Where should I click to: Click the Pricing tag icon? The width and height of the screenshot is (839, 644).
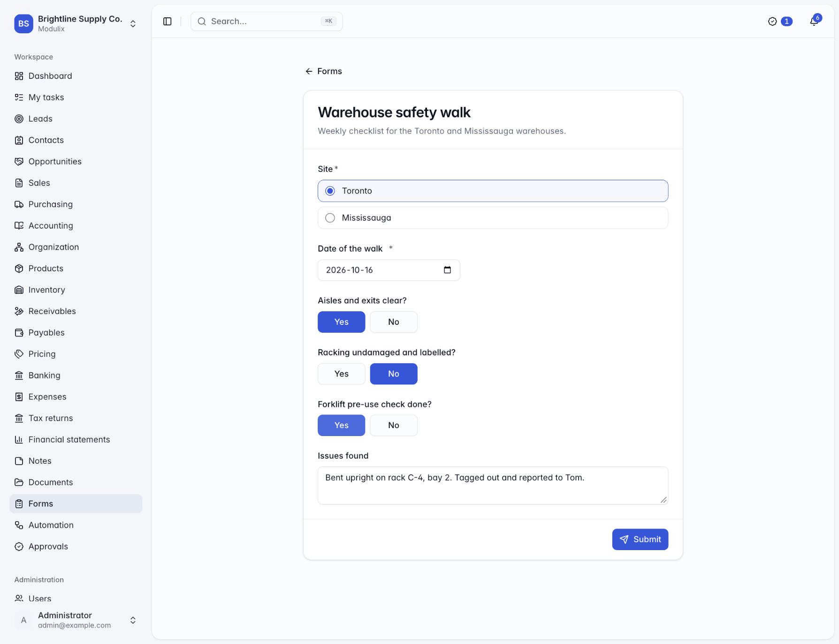coord(19,354)
